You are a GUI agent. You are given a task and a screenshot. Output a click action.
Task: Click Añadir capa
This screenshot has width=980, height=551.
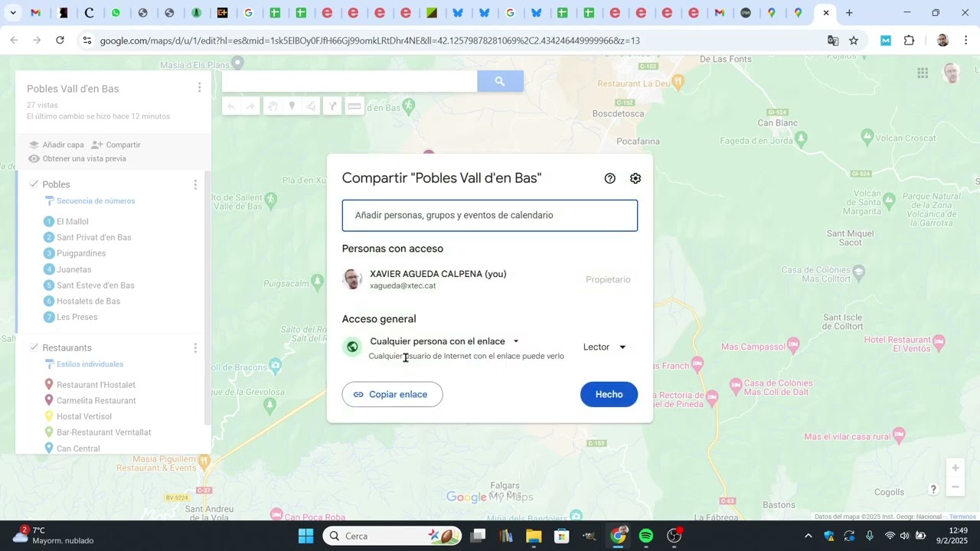57,145
